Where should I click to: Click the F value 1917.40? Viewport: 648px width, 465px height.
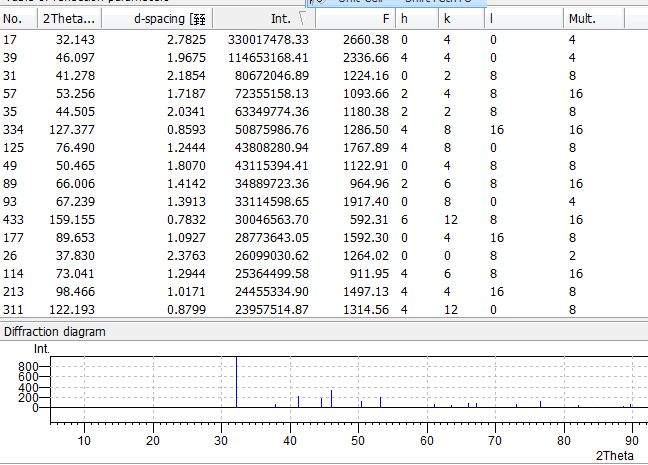[x=366, y=202]
